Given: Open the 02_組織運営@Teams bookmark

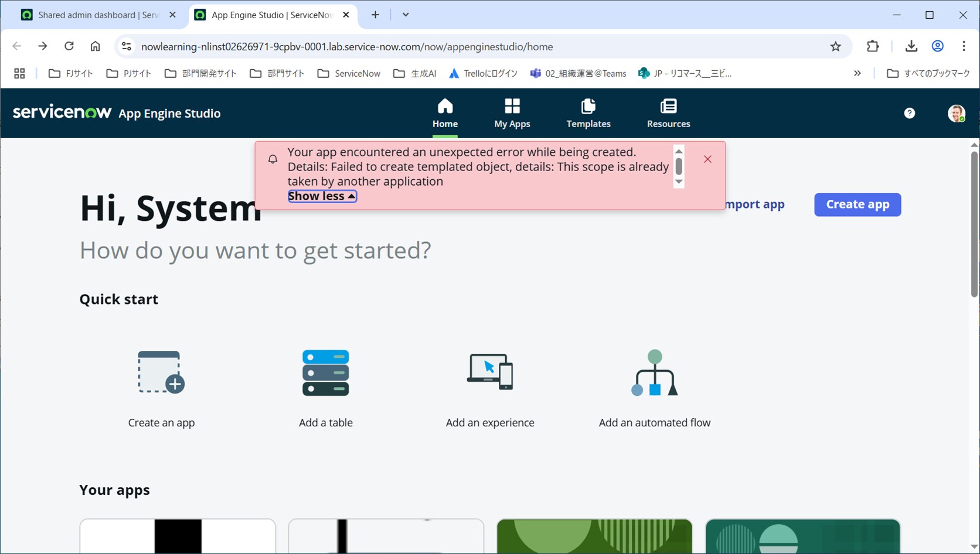Looking at the screenshot, I should [x=579, y=73].
